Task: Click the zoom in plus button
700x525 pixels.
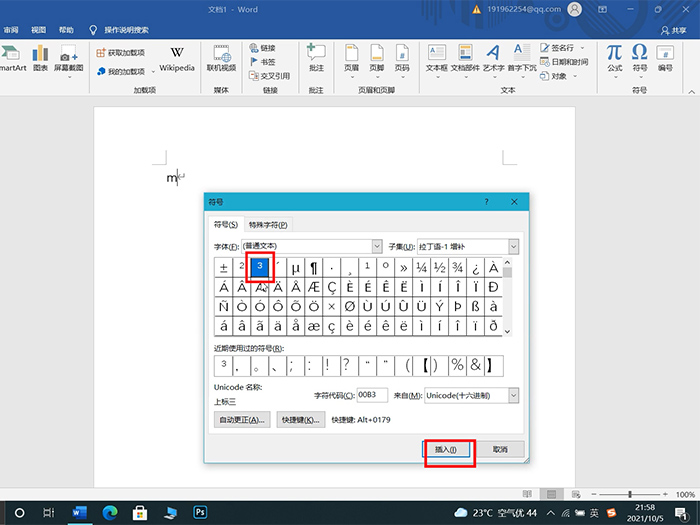Action: pyautogui.click(x=666, y=494)
